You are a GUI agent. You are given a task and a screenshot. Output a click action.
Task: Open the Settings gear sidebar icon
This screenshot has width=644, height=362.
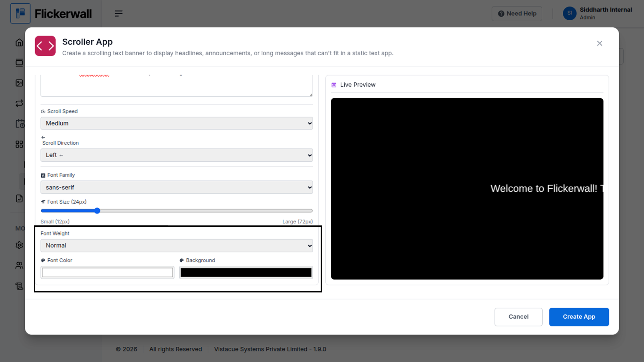click(x=19, y=245)
